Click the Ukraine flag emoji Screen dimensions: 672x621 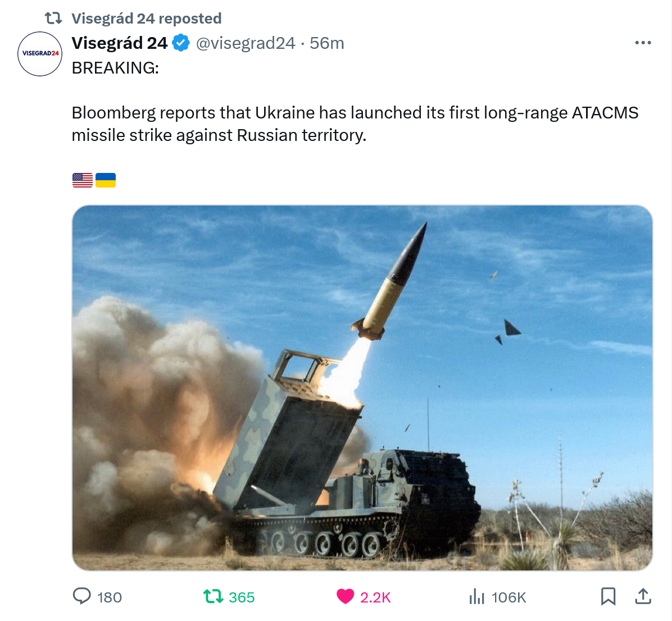[x=106, y=180]
